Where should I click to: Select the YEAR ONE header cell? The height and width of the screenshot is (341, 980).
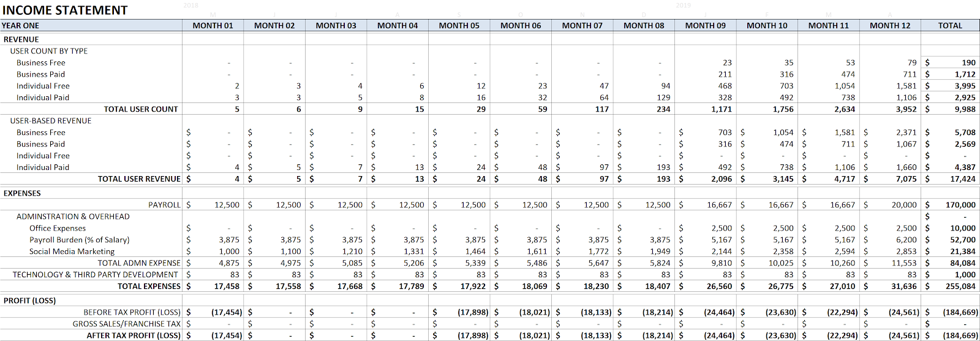pos(20,26)
